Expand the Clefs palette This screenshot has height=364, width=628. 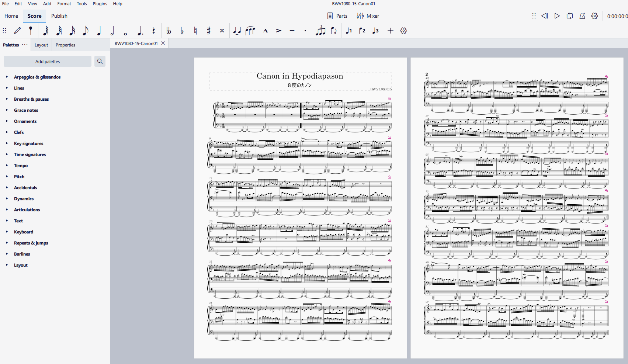[7, 132]
